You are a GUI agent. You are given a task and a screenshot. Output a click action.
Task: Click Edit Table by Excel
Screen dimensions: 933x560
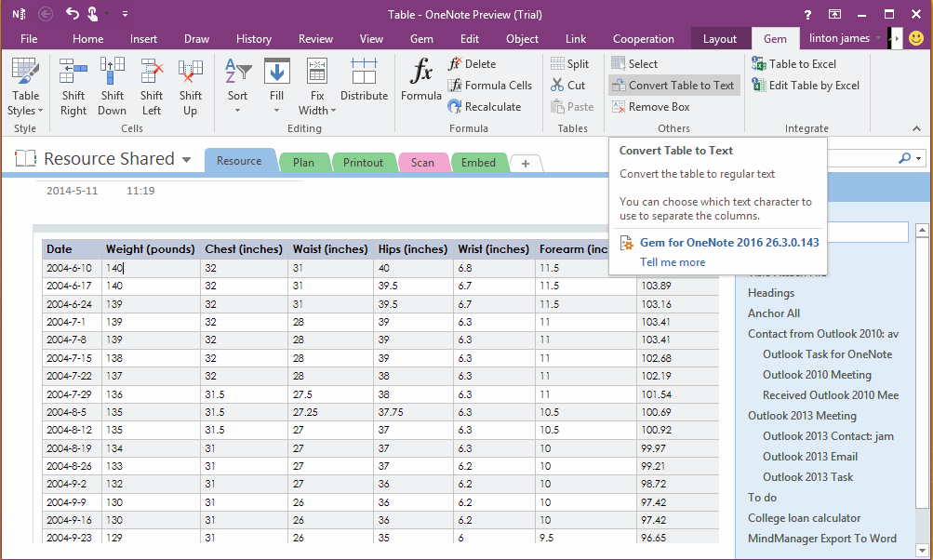point(806,85)
